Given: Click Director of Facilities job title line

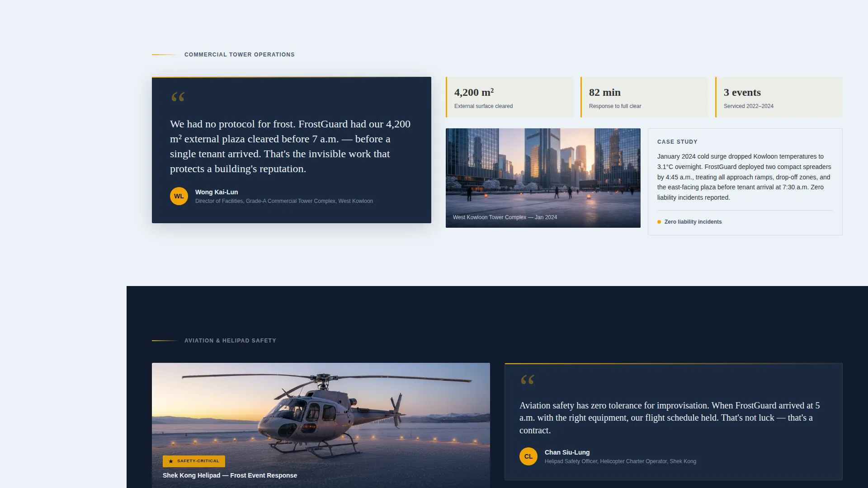Looking at the screenshot, I should point(284,201).
